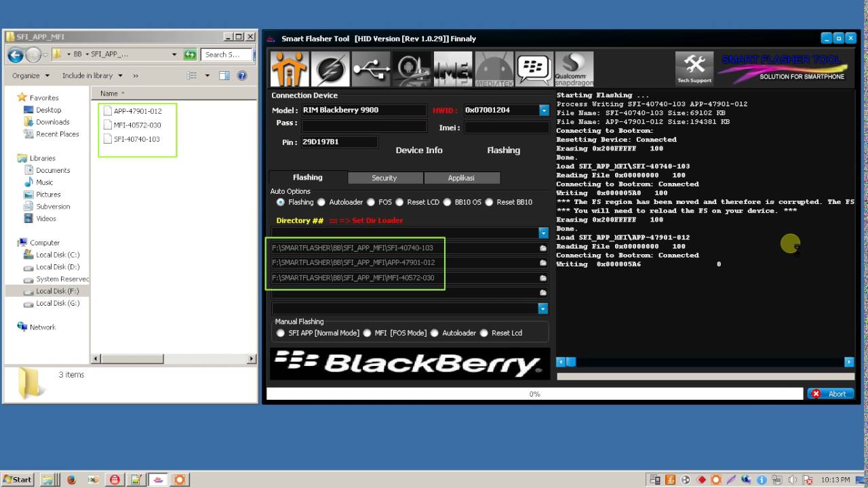Browse folder for MFI-40572-030 path
868x488 pixels.
pyautogui.click(x=543, y=278)
